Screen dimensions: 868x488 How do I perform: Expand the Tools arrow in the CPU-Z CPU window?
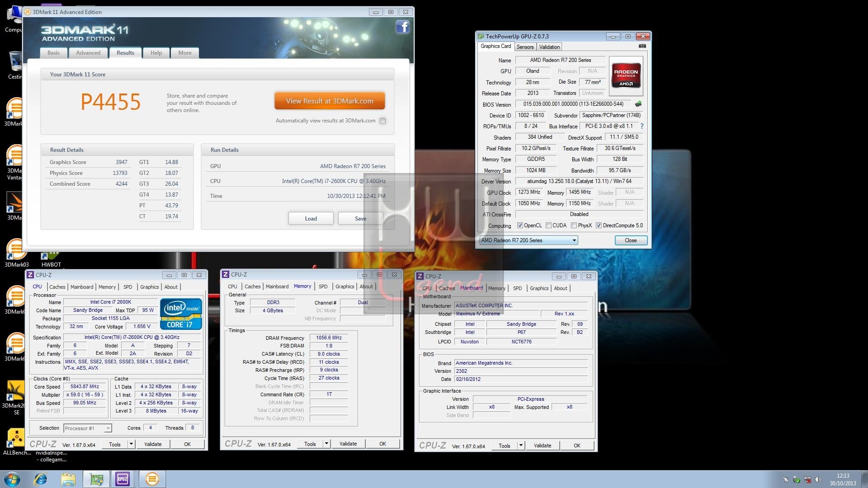(131, 444)
